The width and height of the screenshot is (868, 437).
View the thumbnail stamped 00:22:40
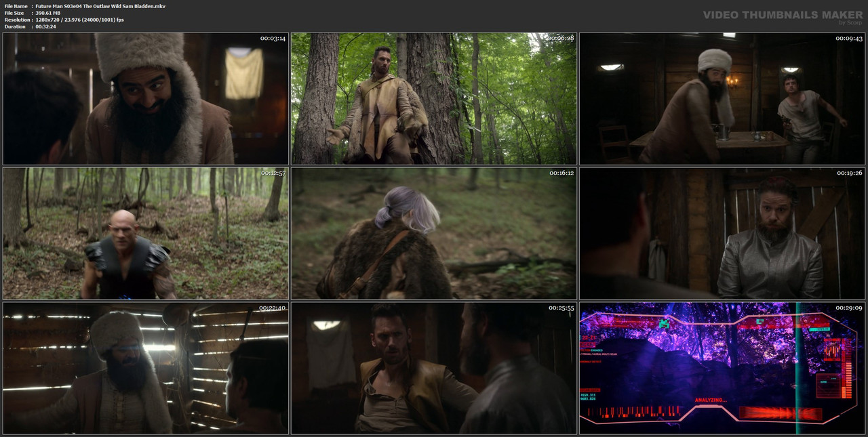tap(146, 368)
